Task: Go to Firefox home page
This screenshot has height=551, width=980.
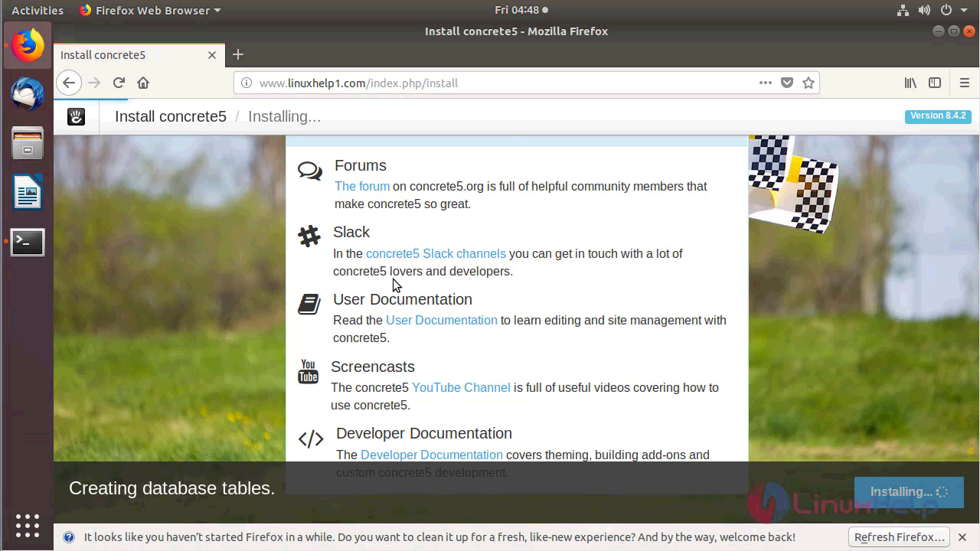Action: tap(143, 83)
